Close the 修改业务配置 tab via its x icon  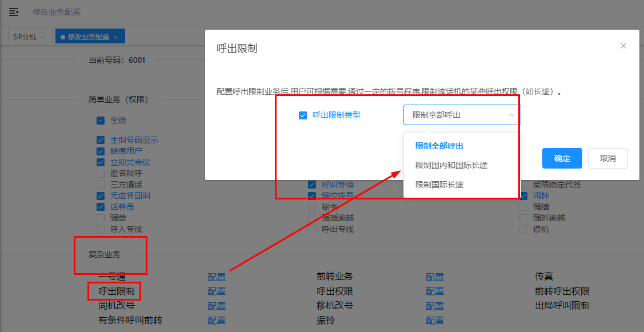[114, 35]
